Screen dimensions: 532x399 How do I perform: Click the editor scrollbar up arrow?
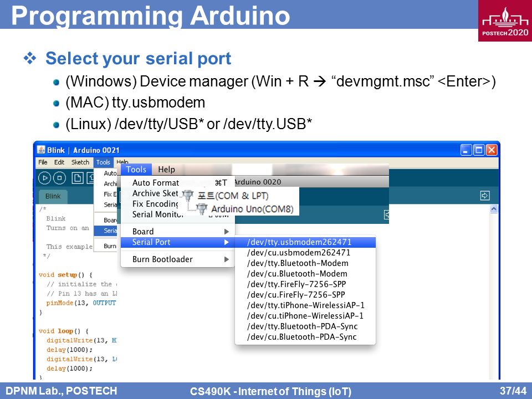[x=494, y=209]
